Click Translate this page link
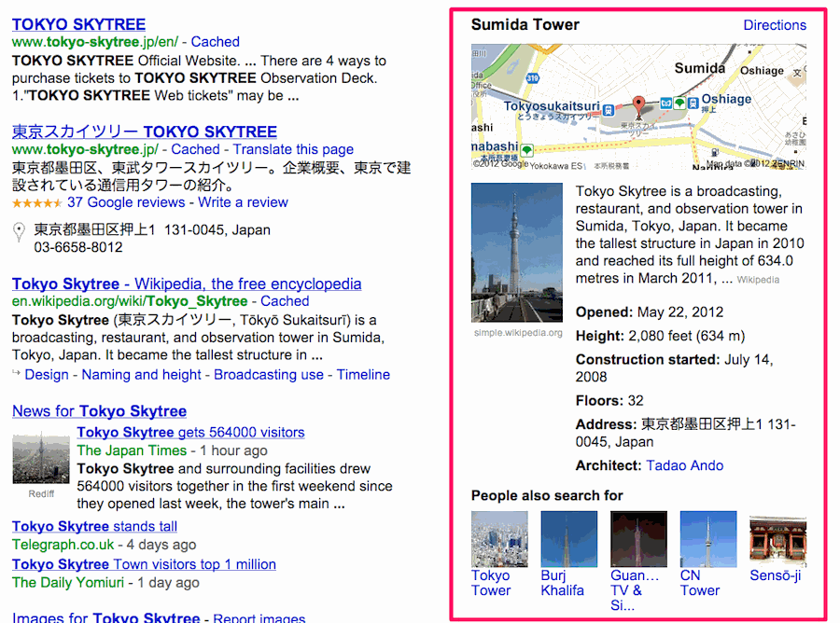The height and width of the screenshot is (623, 840). (293, 149)
